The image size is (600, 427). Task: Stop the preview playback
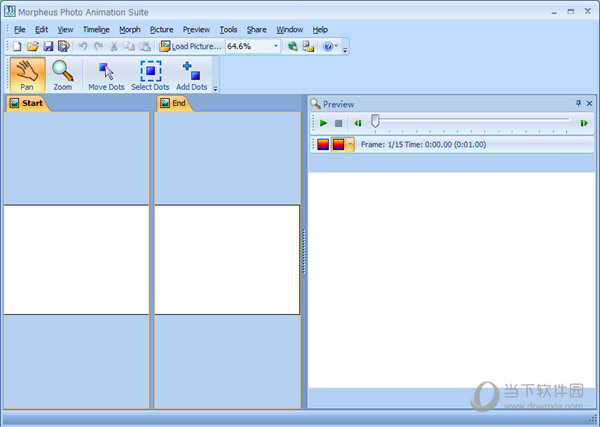pos(338,123)
